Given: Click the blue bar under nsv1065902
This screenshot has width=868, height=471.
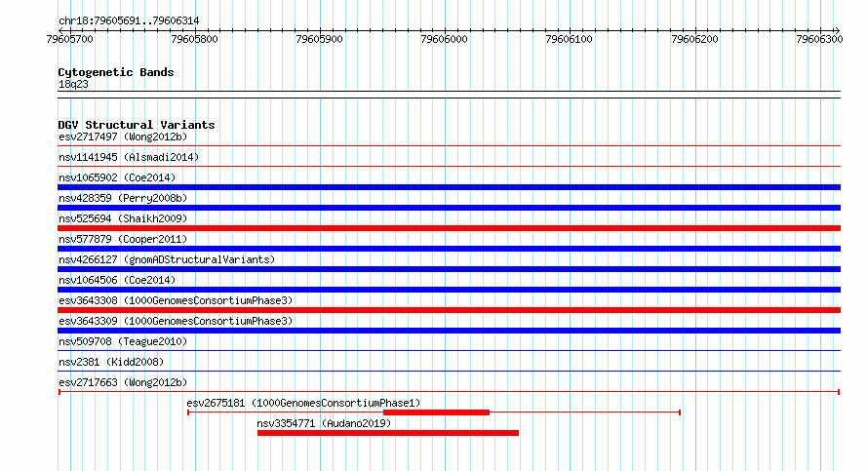Looking at the screenshot, I should pyautogui.click(x=449, y=187).
